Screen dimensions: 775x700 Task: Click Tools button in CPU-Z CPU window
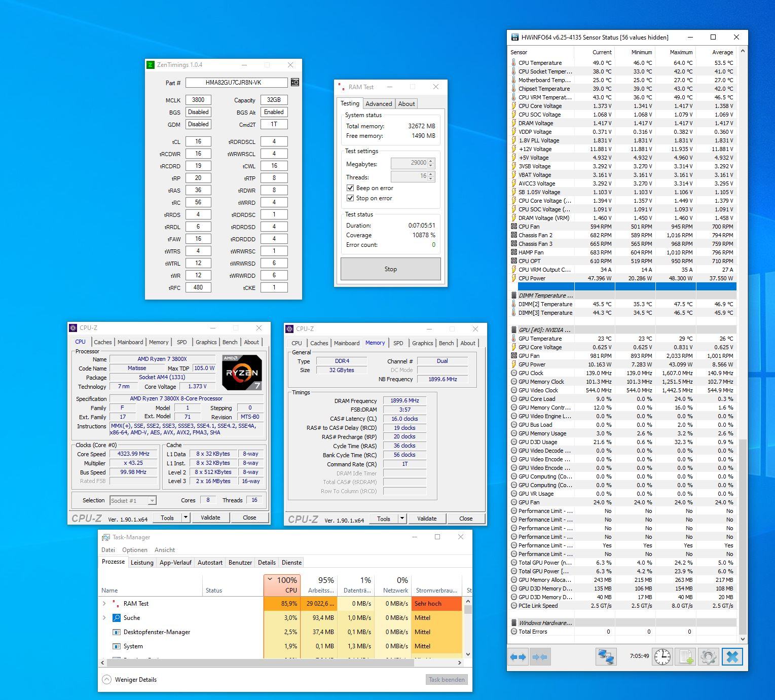point(167,518)
